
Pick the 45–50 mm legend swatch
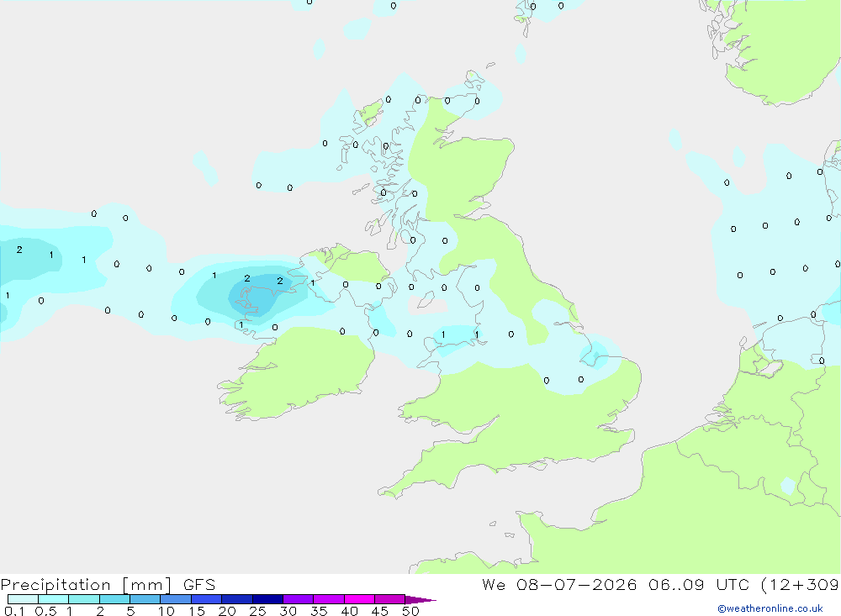tap(390, 599)
